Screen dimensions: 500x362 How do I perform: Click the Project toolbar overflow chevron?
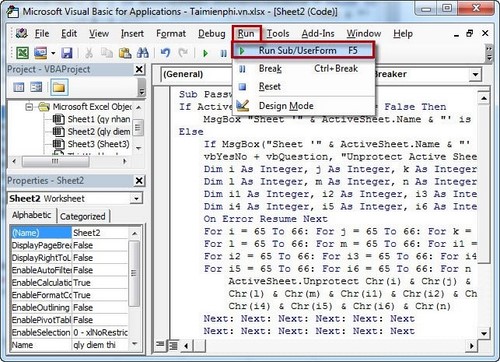coord(142,87)
